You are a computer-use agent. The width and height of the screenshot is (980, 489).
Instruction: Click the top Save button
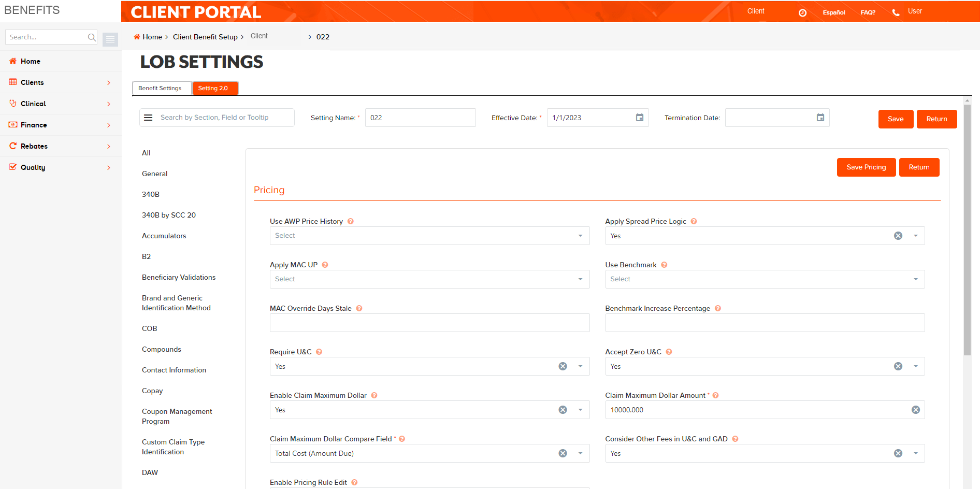pos(896,119)
